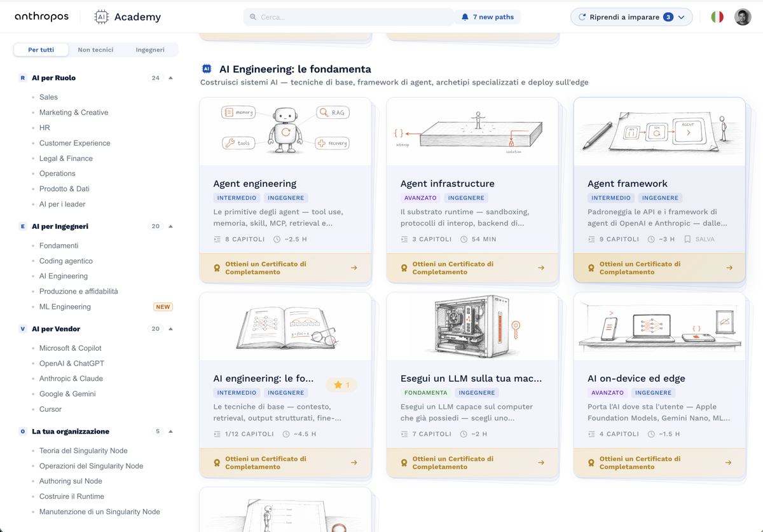Click the clock icon on Agent infrastructure card

point(464,240)
